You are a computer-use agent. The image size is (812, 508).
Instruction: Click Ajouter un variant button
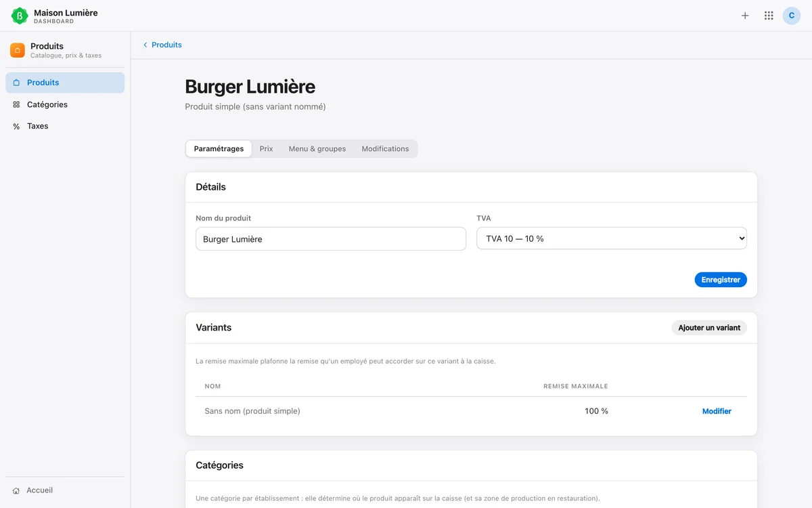coord(709,328)
